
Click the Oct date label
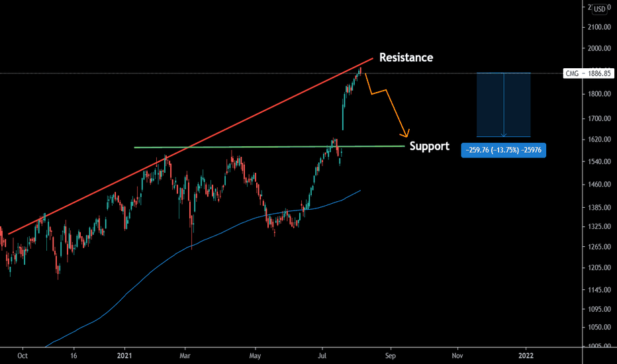pos(23,356)
